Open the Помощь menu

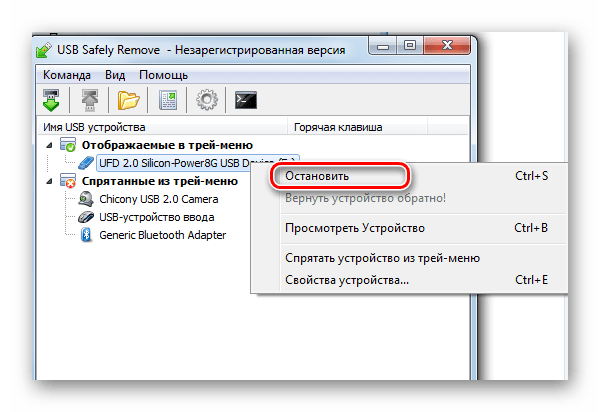163,75
